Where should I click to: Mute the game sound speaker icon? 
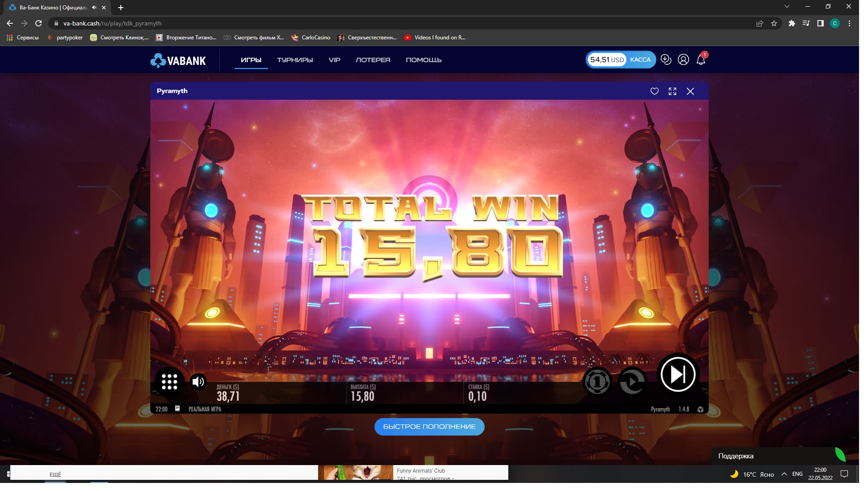coord(198,381)
